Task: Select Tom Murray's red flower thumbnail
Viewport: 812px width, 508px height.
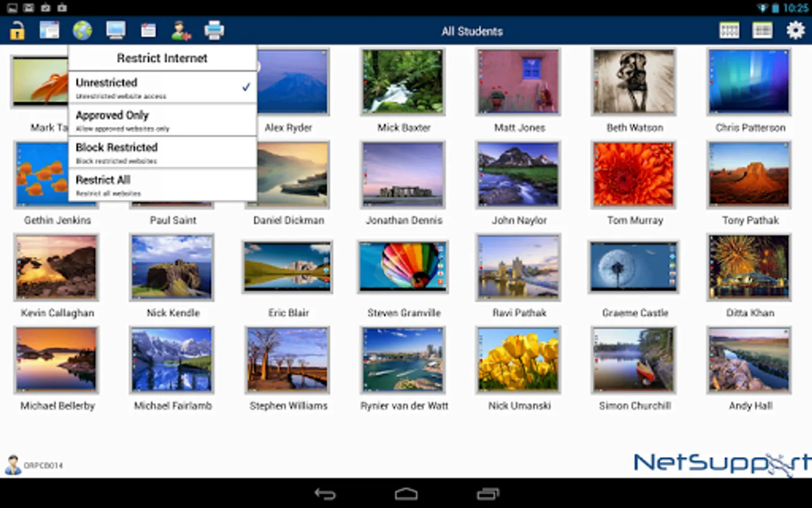Action: tap(634, 174)
